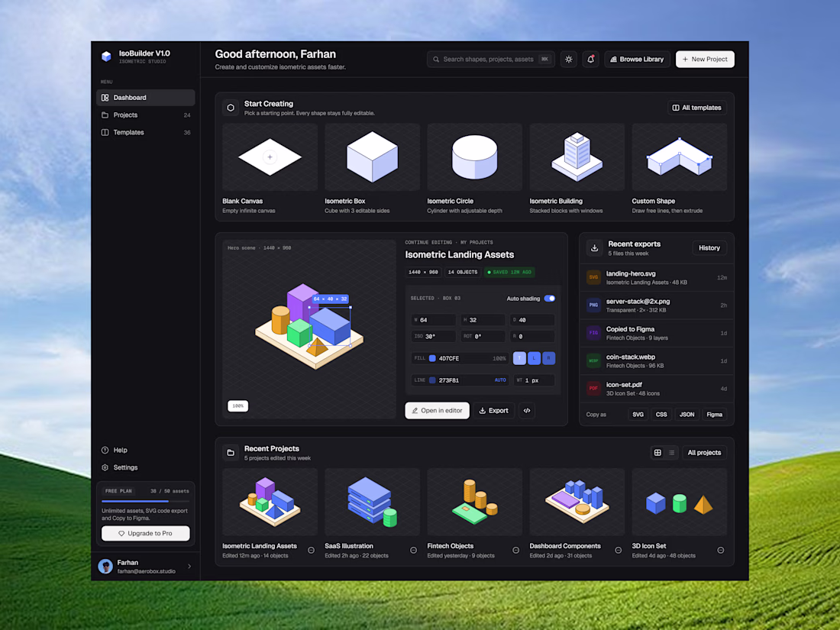
Task: Click the line color swatch 273F81
Action: click(x=432, y=380)
